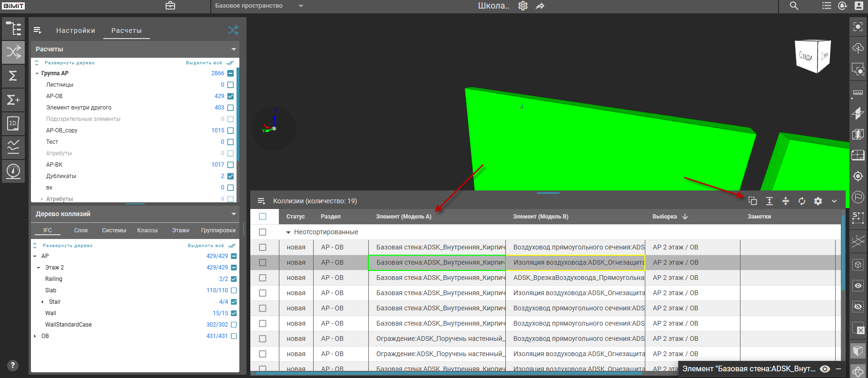Click the copy icon in collisions toolbar
This screenshot has height=378, width=868.
pyautogui.click(x=752, y=201)
